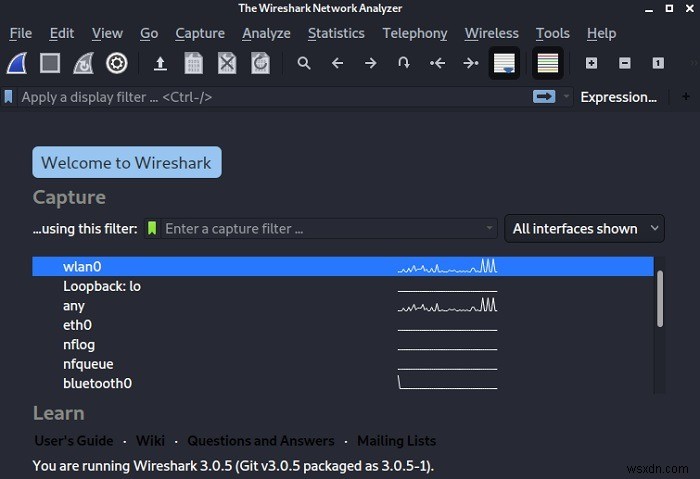This screenshot has height=479, width=700.
Task: Open display filter history dropdown arrow
Action: pos(566,96)
